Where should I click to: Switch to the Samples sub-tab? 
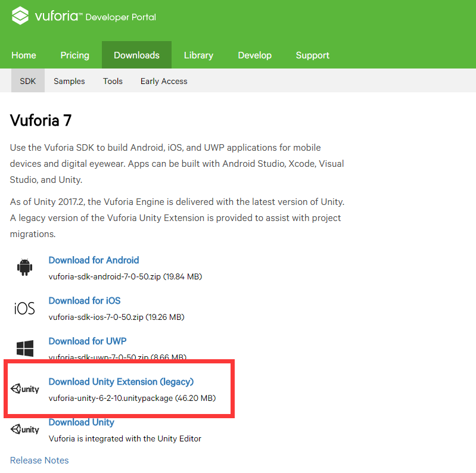pyautogui.click(x=69, y=81)
